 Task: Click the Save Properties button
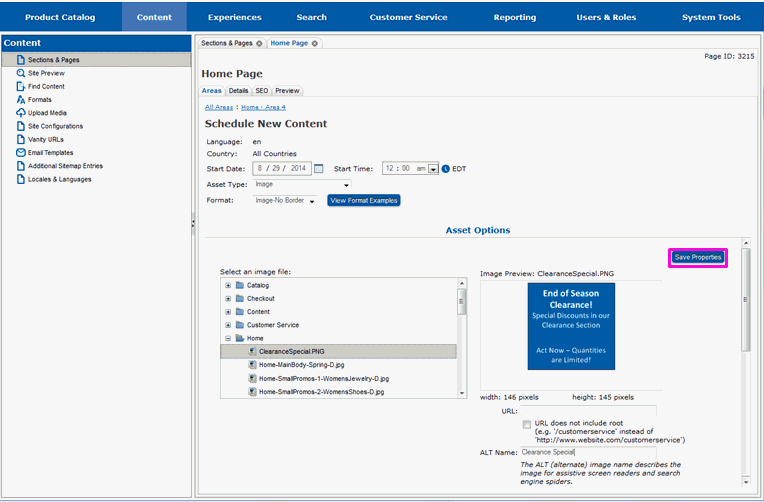coord(698,257)
